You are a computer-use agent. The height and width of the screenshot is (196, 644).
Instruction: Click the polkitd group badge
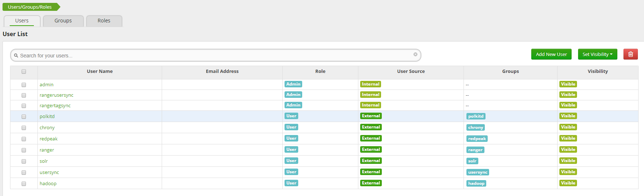click(x=475, y=116)
